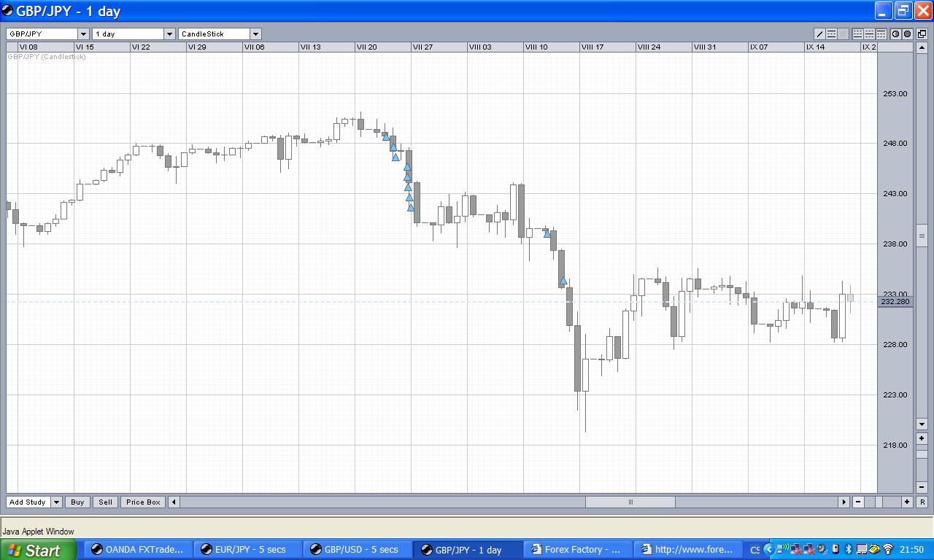Zoom in using the plus button
Screen dimensions: 934x560
(907, 502)
